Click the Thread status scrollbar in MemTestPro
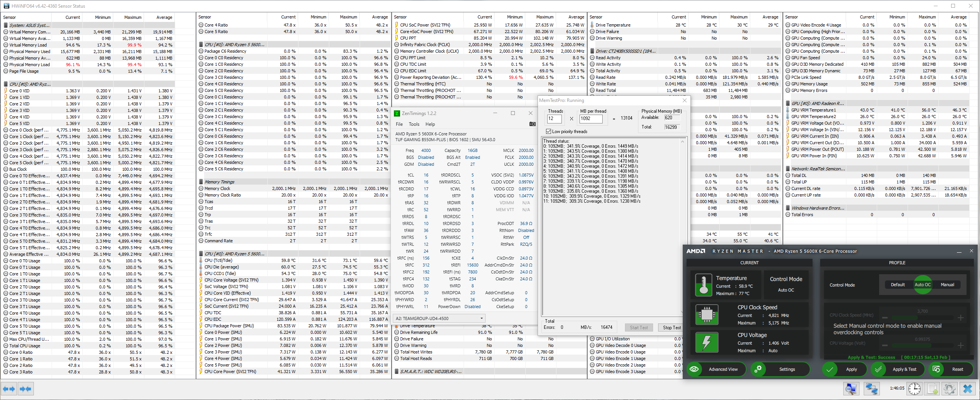The height and width of the screenshot is (400, 980). click(x=682, y=227)
